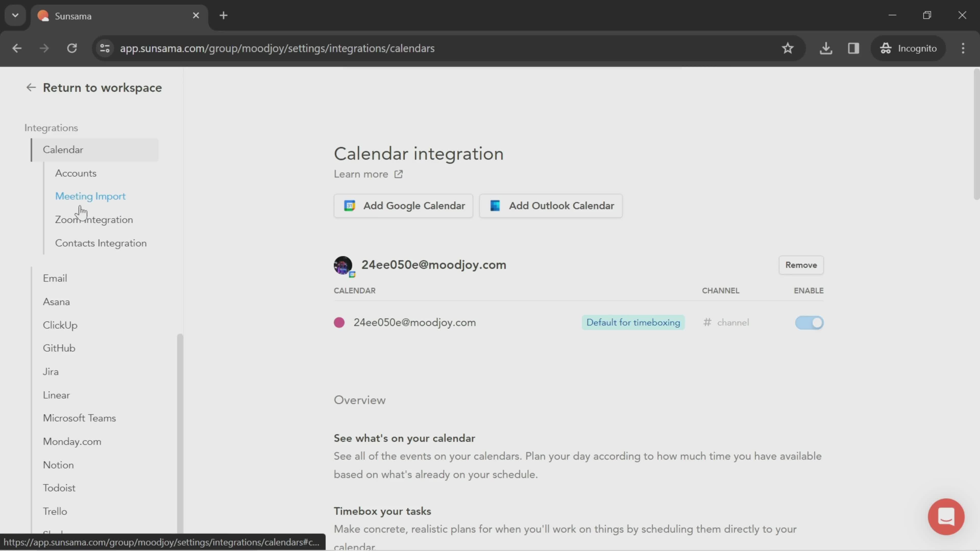Select Todoist integration
Image resolution: width=980 pixels, height=551 pixels.
59,488
